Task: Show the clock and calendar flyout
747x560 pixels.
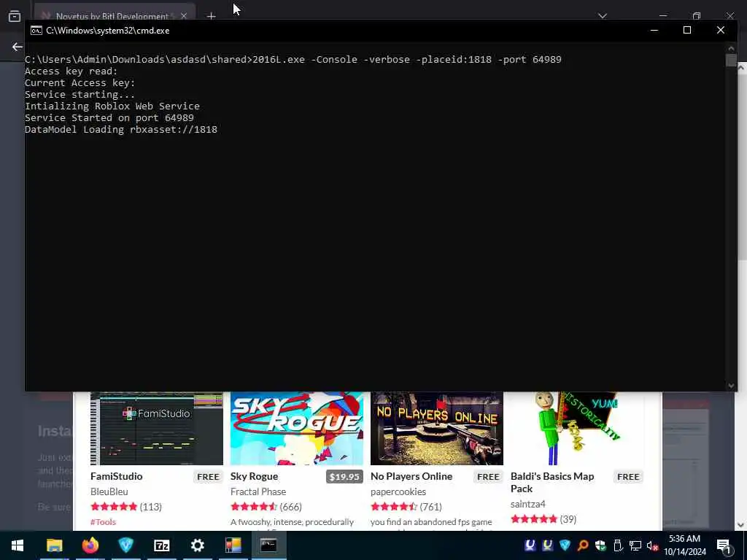Action: click(684, 545)
